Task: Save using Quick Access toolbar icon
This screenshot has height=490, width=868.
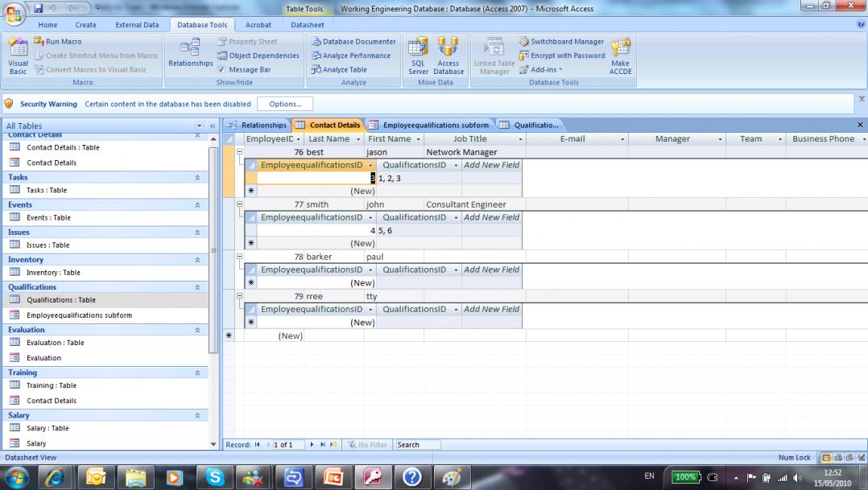Action: tap(38, 8)
